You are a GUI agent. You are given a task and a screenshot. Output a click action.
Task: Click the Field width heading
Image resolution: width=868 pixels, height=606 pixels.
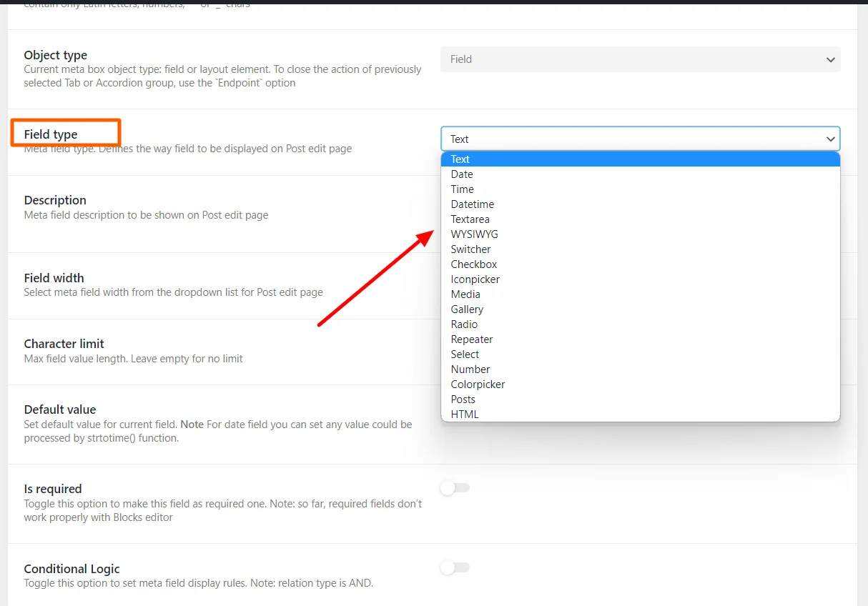pos(54,278)
